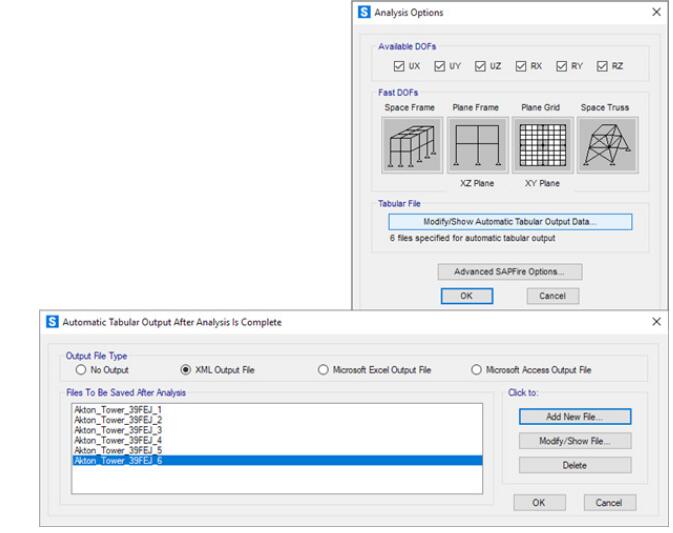Select the Space Frame fast DOF icon

[x=412, y=145]
